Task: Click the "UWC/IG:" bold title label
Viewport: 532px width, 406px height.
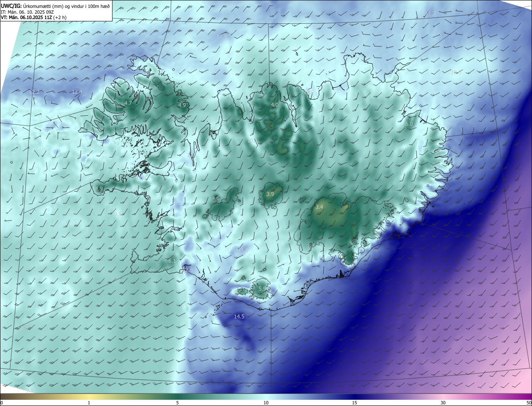Action: click(x=11, y=6)
